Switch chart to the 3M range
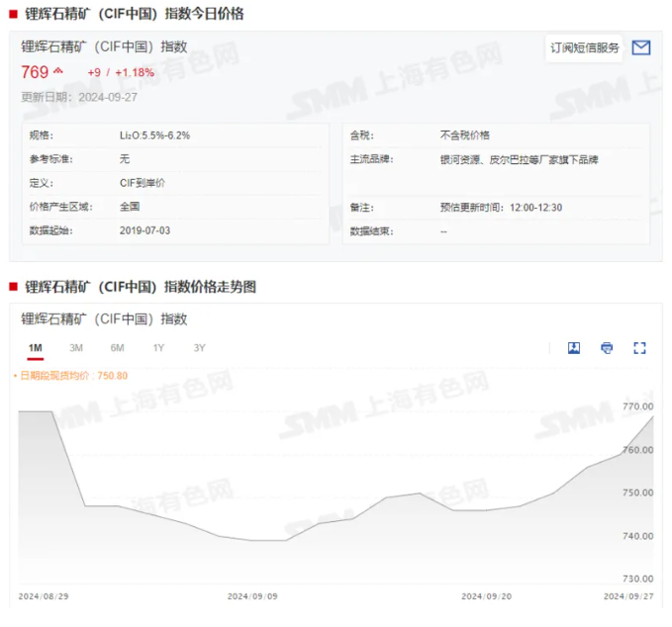 click(76, 348)
